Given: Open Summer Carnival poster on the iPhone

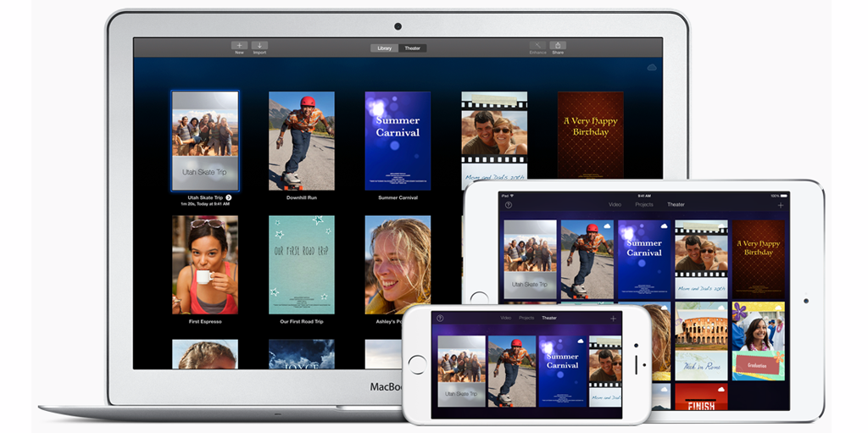Looking at the screenshot, I should coord(561,370).
